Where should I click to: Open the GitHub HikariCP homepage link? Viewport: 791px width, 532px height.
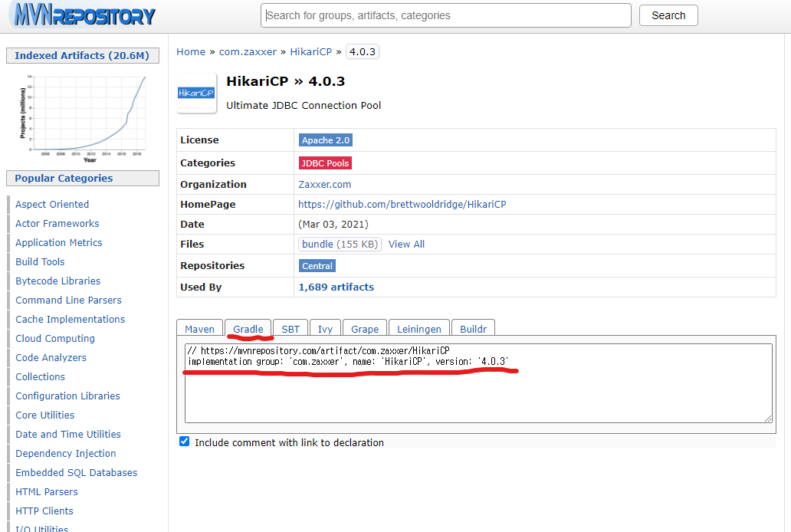pos(402,204)
